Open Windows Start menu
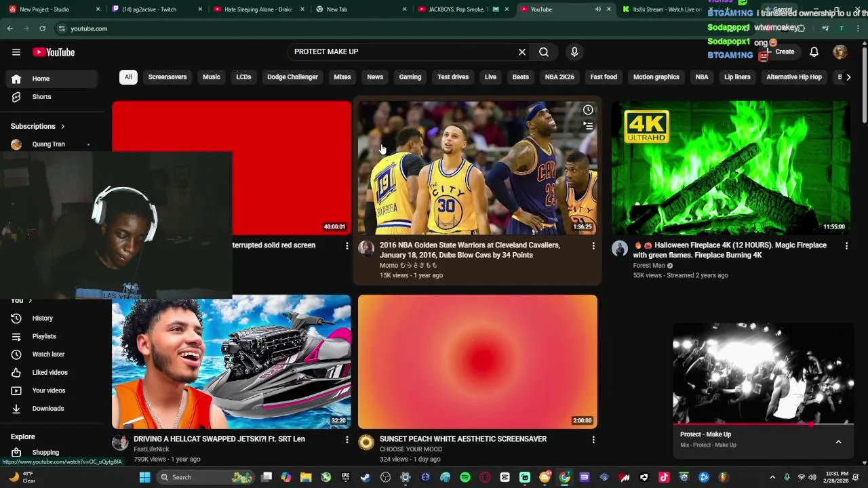868x488 pixels. click(144, 477)
